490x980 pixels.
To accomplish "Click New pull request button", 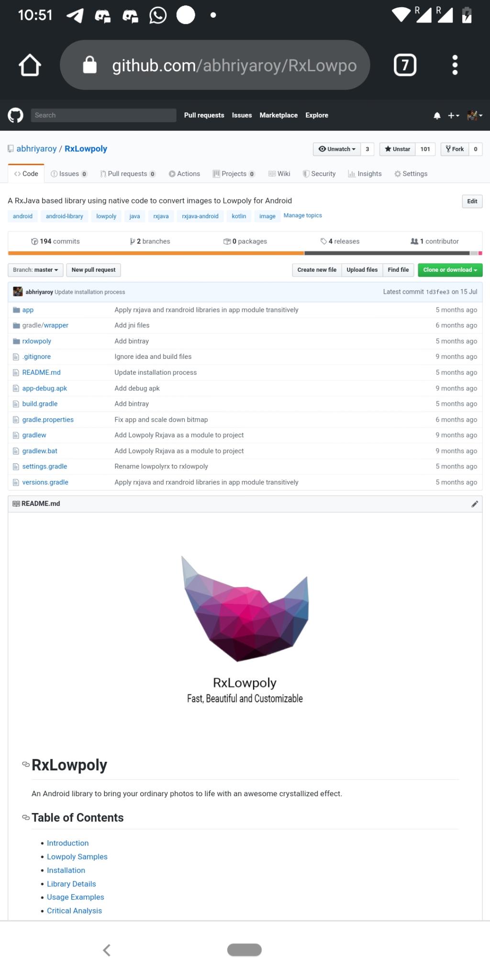I will pos(93,270).
